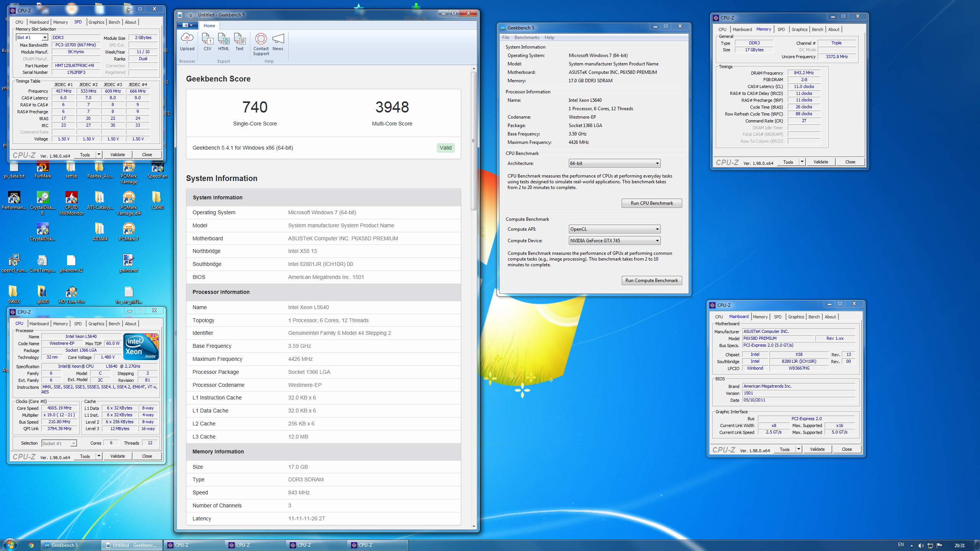Switch to Mainboard tab in SPD CPU-Z window

[39, 22]
